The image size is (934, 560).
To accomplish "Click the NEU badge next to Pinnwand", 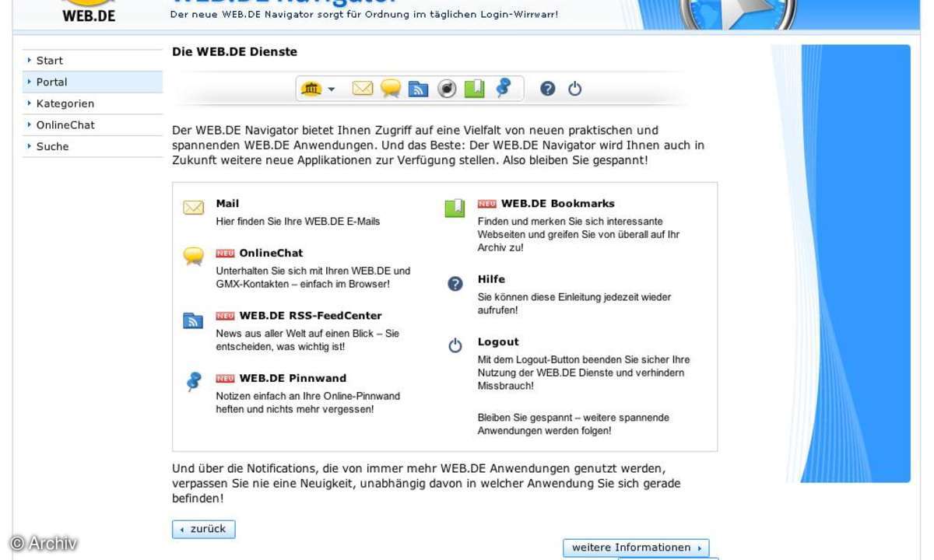I will tap(225, 379).
